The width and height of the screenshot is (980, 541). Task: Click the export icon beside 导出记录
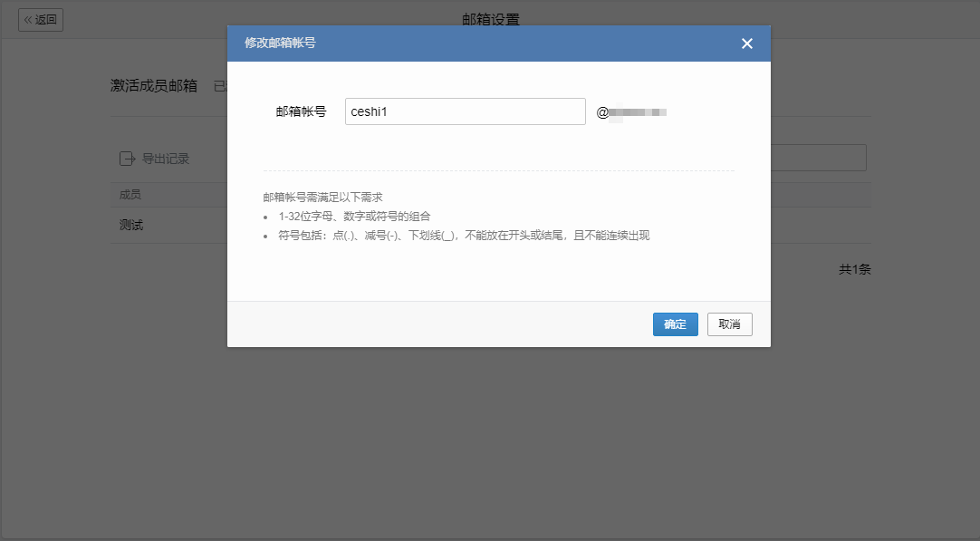click(x=127, y=158)
